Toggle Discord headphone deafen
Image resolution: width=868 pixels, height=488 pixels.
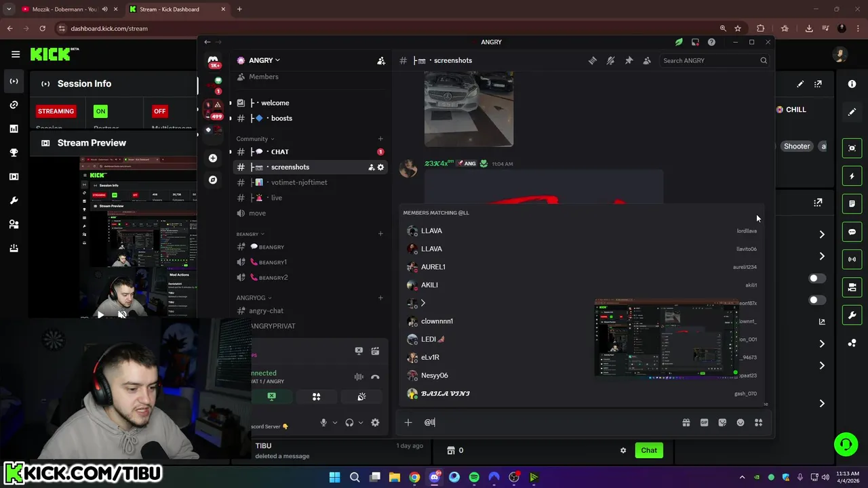coord(349,422)
